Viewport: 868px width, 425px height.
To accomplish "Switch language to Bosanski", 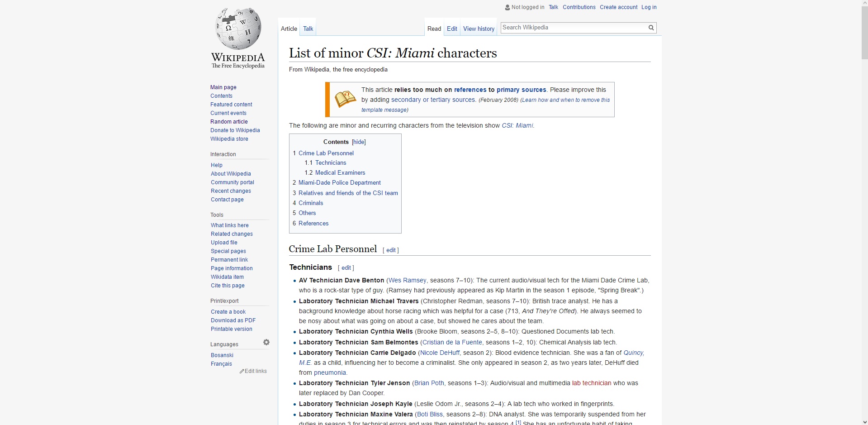I will tap(222, 355).
